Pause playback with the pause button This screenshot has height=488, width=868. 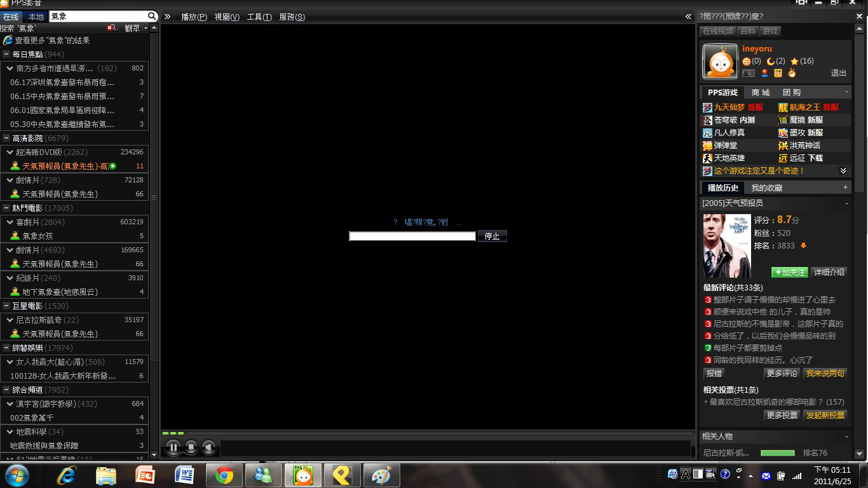(x=173, y=447)
